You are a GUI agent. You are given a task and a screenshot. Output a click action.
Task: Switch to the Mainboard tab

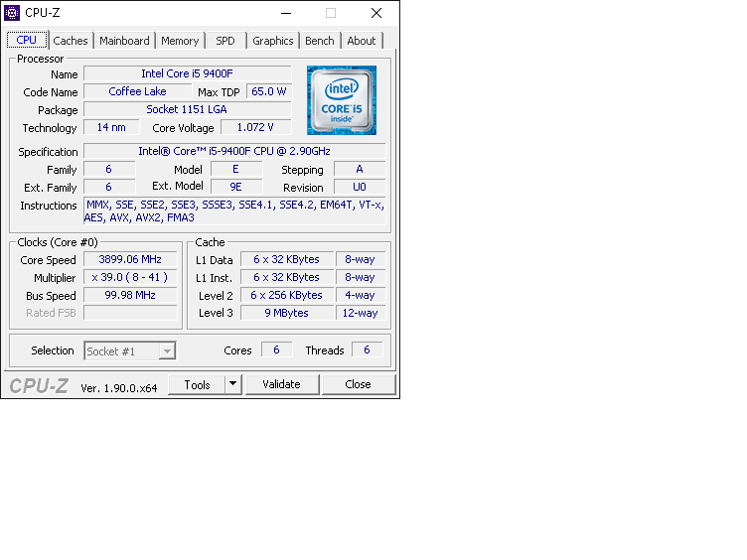(x=124, y=41)
